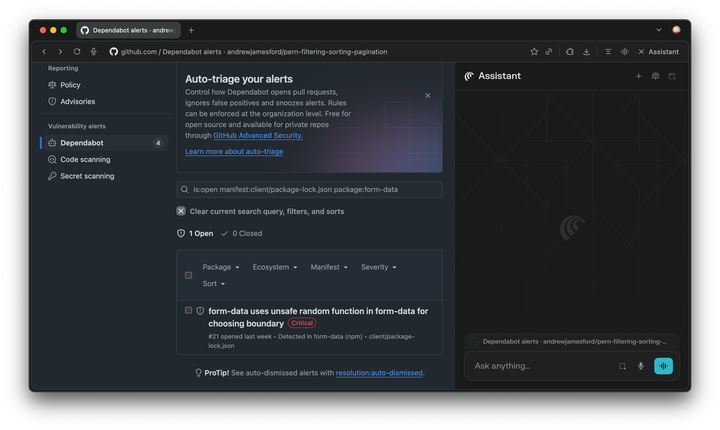Click the waveform icon in the browser toolbar

coord(624,52)
